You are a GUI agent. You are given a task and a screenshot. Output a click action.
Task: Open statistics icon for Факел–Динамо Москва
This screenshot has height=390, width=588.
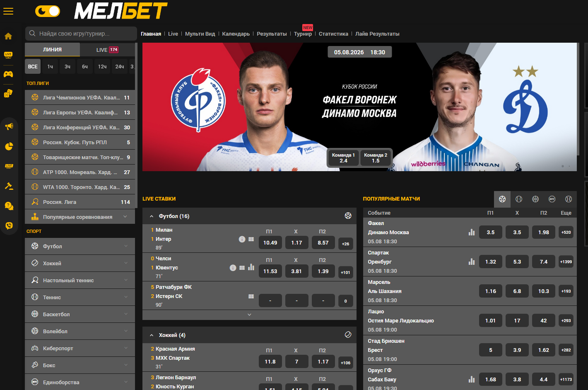[x=472, y=232]
